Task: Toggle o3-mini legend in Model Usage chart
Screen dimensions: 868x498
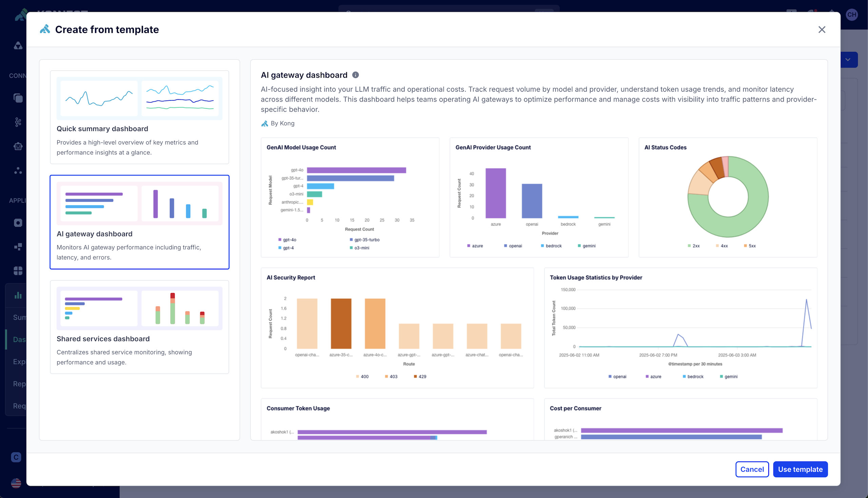Action: click(x=359, y=248)
